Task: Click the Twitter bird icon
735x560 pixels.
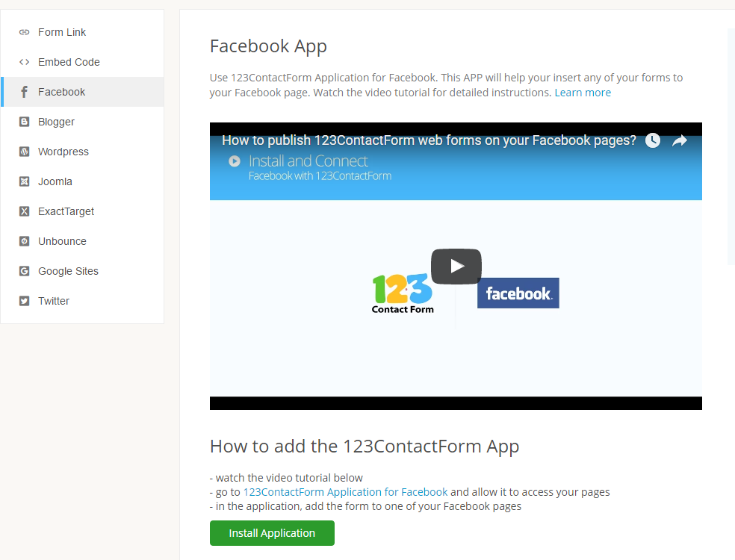Action: tap(24, 301)
